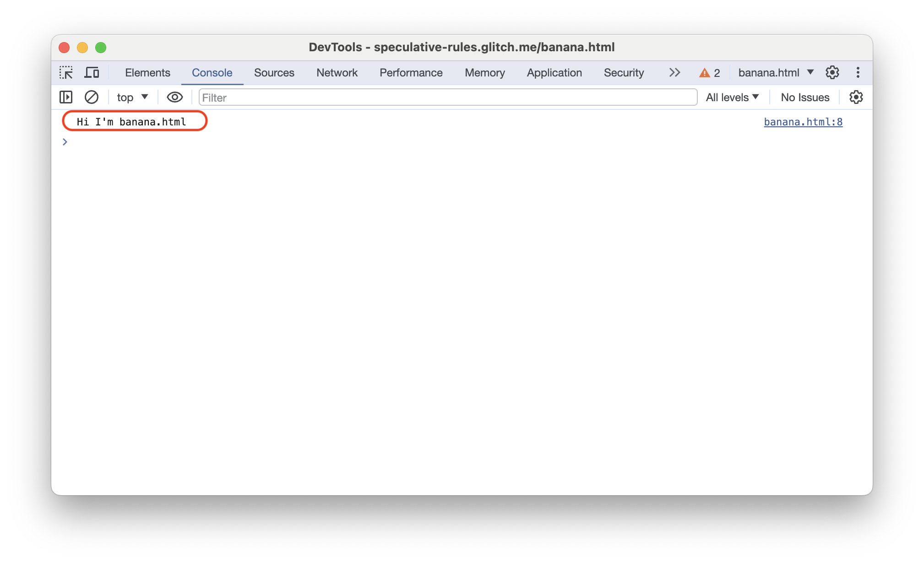Open the top frame dropdown
Screen dimensions: 924x563
click(130, 97)
